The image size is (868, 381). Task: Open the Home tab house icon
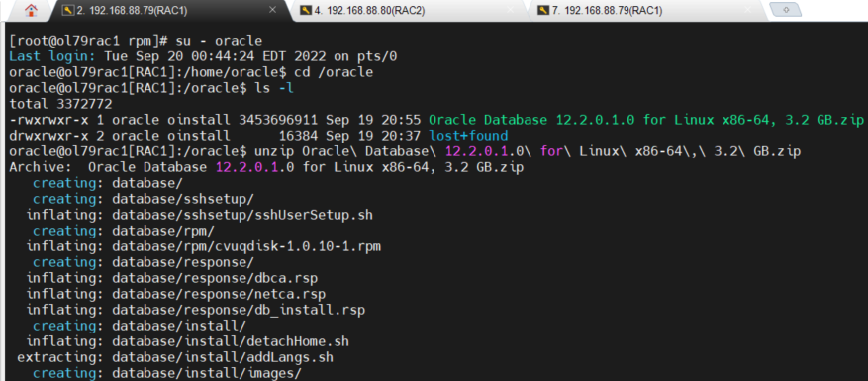[x=31, y=10]
